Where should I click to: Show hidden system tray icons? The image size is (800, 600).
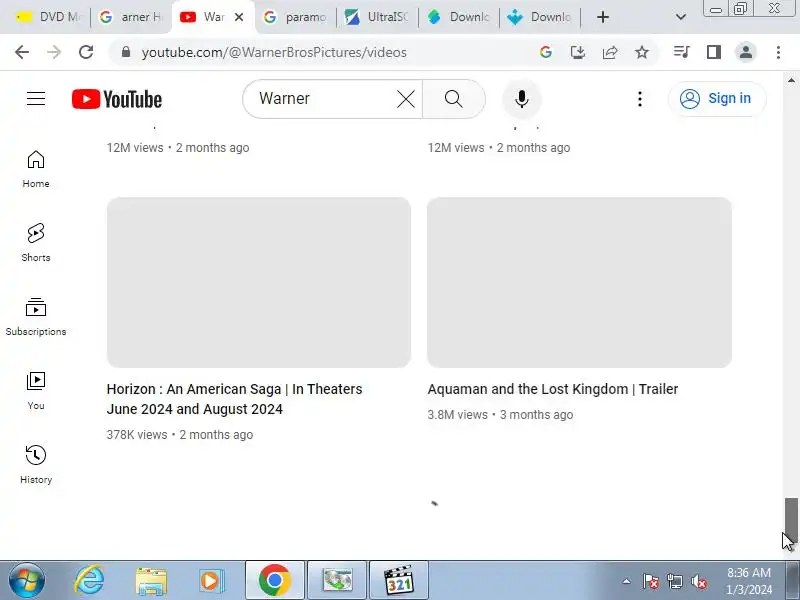pyautogui.click(x=626, y=581)
